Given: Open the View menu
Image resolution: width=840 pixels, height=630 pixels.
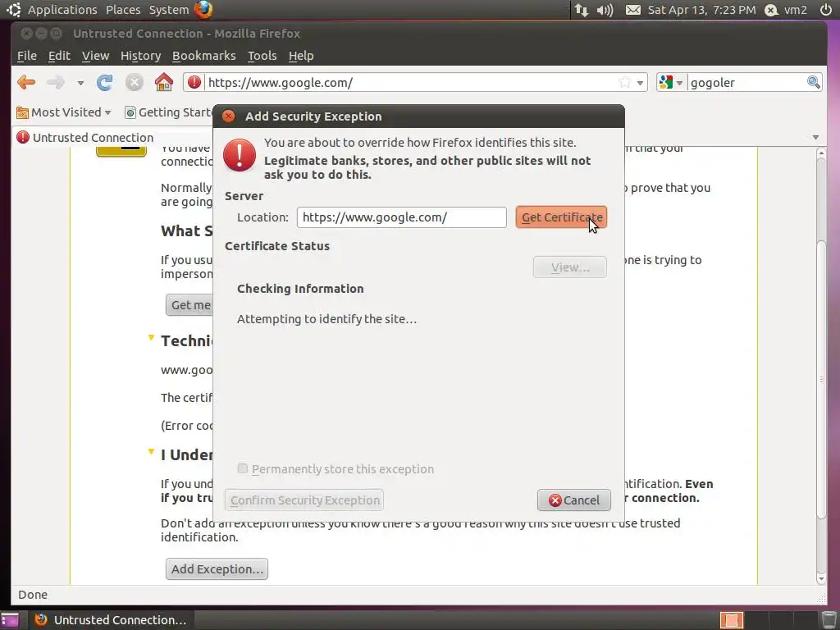Looking at the screenshot, I should pos(95,56).
